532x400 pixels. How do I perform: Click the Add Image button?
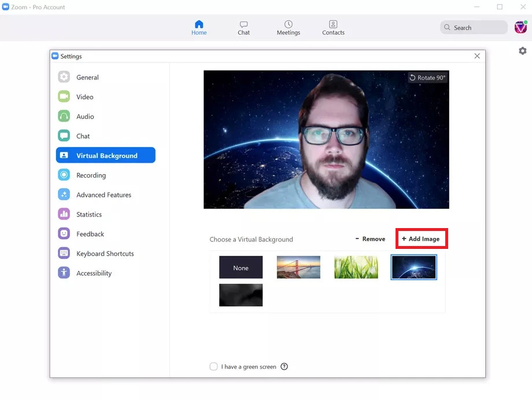422,238
